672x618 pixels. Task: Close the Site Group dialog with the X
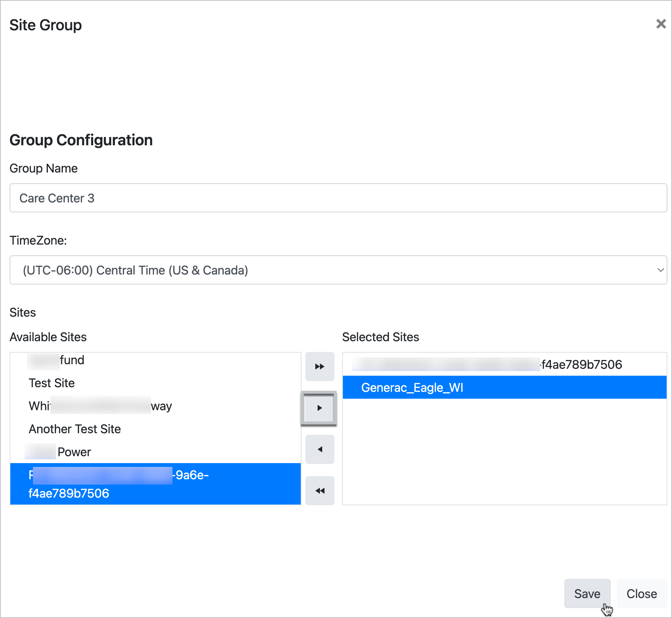661,24
